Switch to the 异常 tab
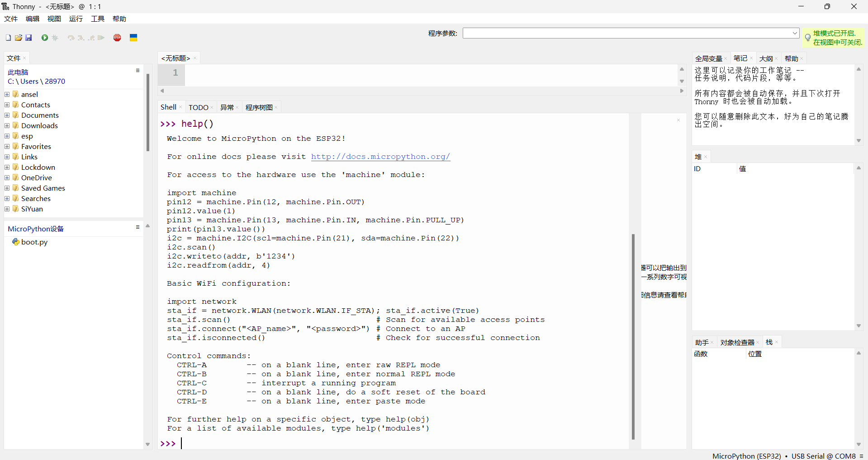Image resolution: width=868 pixels, height=460 pixels. [227, 107]
